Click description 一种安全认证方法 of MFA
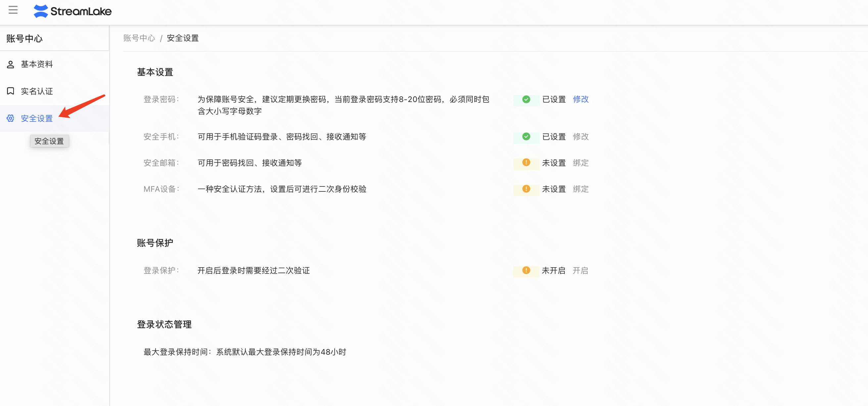868x406 pixels. coord(282,189)
